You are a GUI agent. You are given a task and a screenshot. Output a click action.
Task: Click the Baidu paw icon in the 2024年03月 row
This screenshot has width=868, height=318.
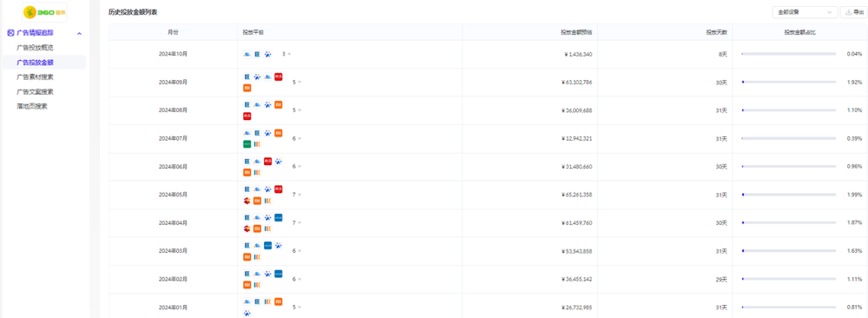pyautogui.click(x=279, y=245)
